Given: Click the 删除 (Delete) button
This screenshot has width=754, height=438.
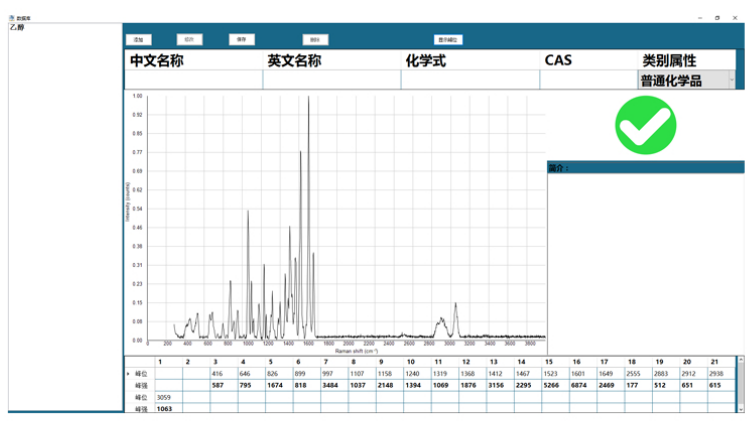Looking at the screenshot, I should (316, 40).
